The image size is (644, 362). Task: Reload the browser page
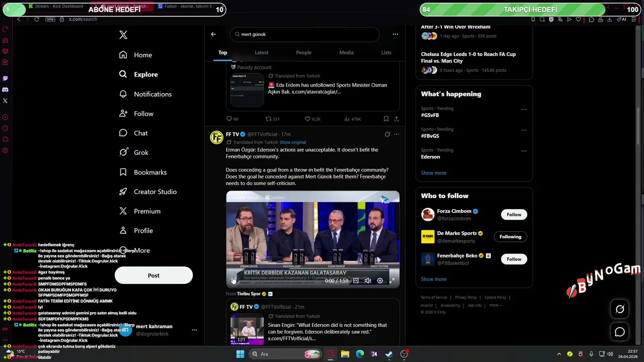tap(37, 19)
